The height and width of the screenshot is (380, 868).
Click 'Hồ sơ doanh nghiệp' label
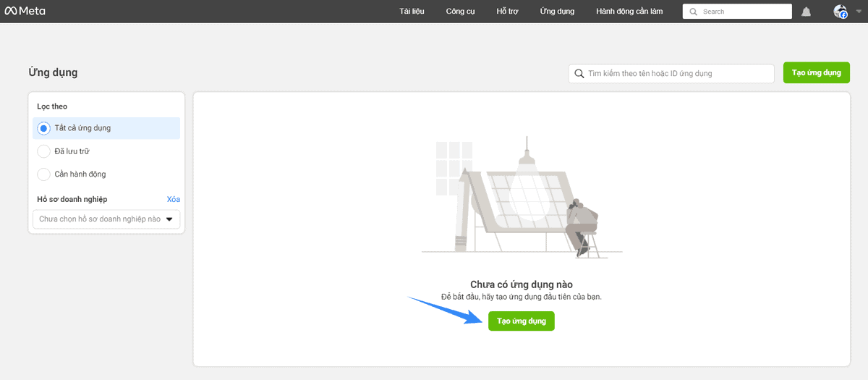click(x=72, y=199)
